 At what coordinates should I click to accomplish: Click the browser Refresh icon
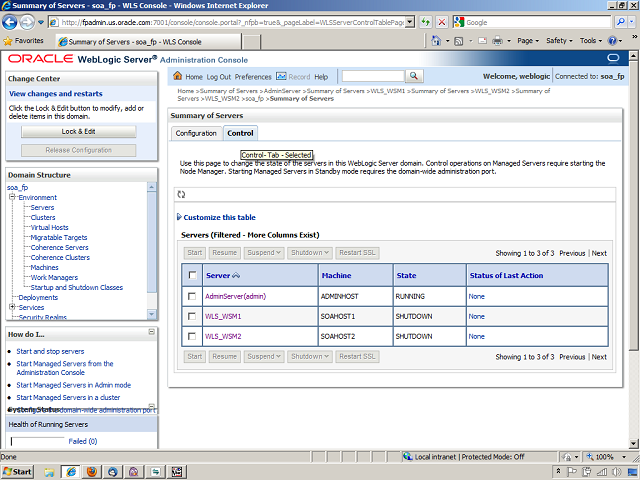pyautogui.click(x=425, y=22)
